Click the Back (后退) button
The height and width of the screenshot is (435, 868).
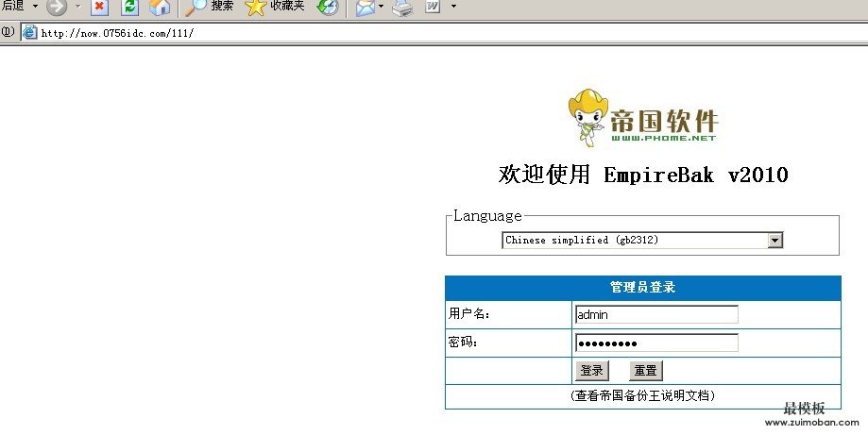tap(12, 6)
